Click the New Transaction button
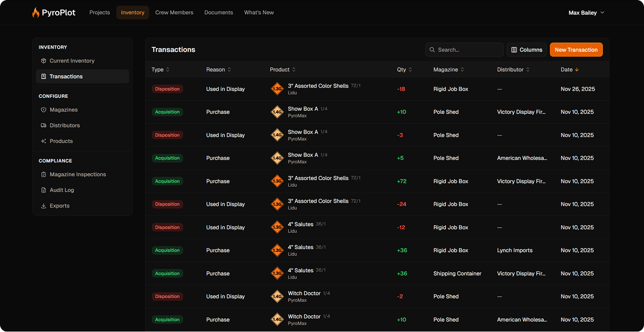Image resolution: width=644 pixels, height=332 pixels. click(x=576, y=50)
